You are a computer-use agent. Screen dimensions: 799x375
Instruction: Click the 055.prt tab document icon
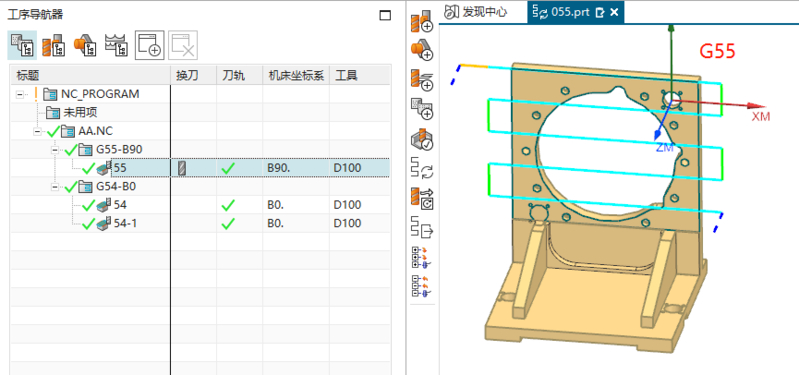pos(600,12)
